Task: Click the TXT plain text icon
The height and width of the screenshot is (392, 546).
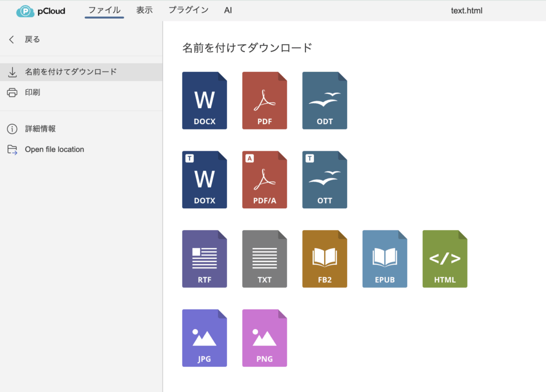Action: [264, 259]
